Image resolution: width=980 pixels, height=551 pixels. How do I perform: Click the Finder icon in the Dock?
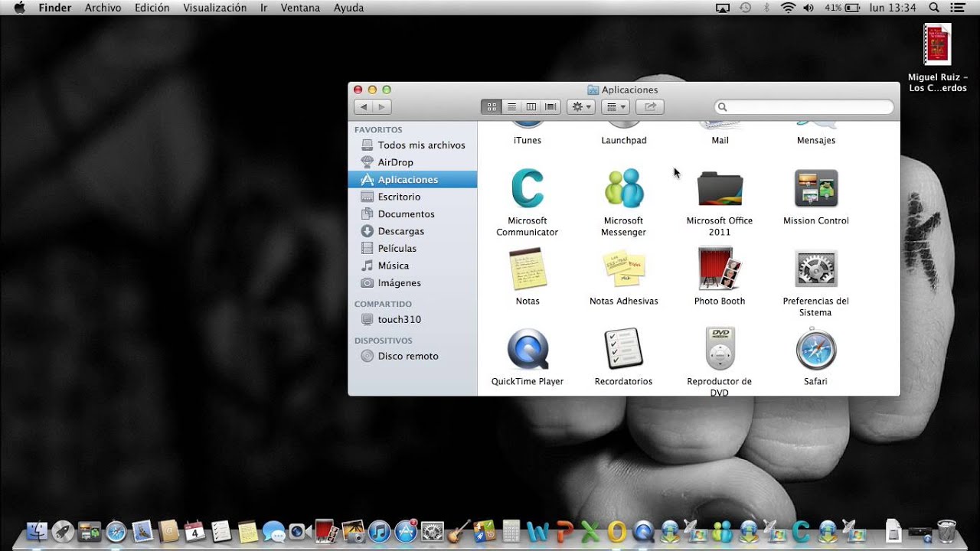(x=37, y=531)
